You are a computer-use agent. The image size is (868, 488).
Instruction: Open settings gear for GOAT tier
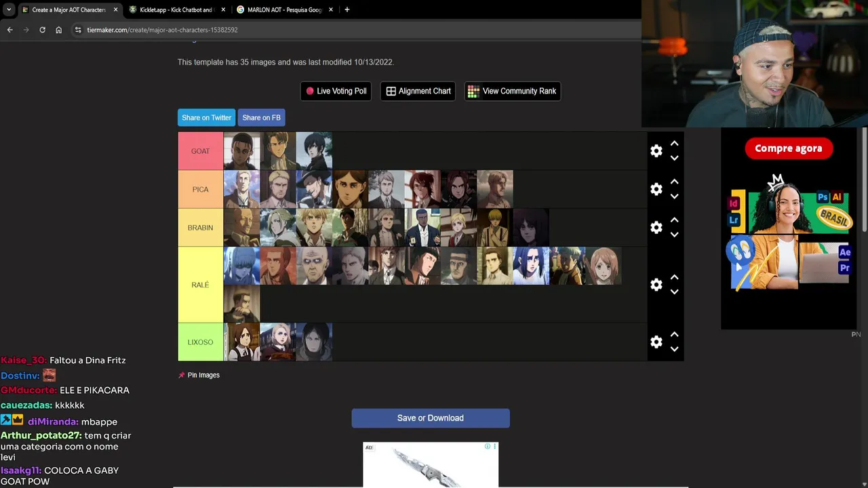tap(656, 151)
